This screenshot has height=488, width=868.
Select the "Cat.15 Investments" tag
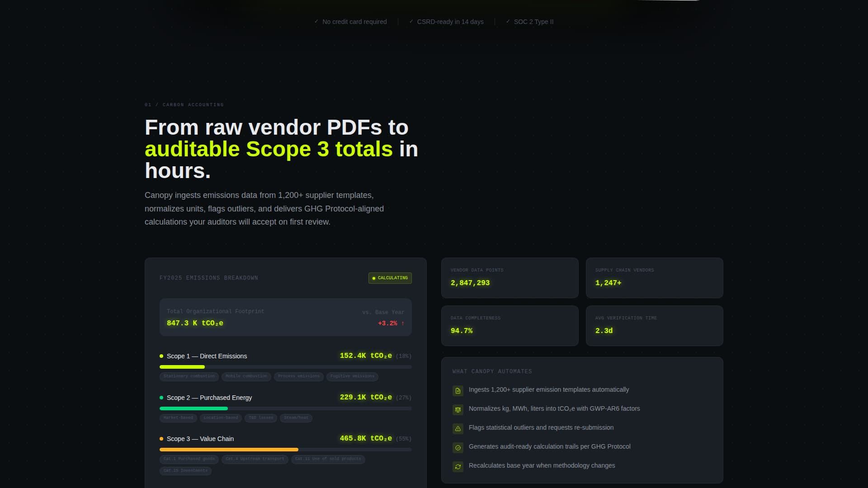185,471
